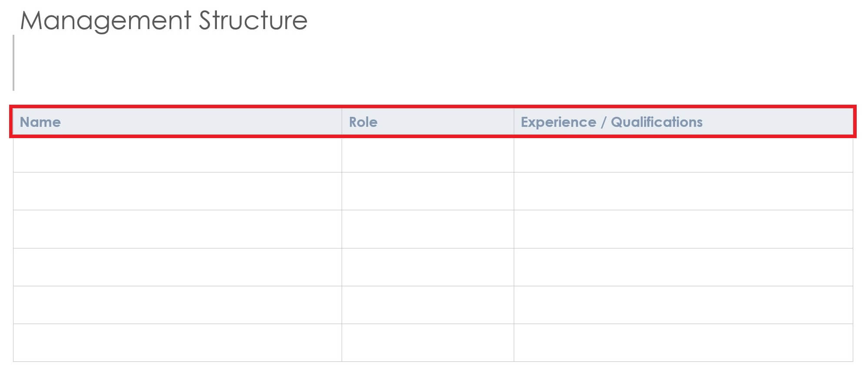
Task: Click the Role column header cell
Action: (428, 122)
